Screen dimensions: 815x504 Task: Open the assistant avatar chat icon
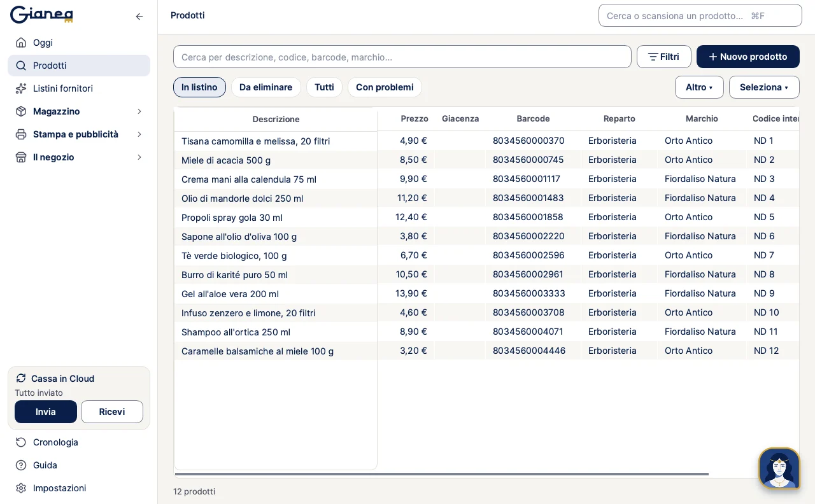779,468
